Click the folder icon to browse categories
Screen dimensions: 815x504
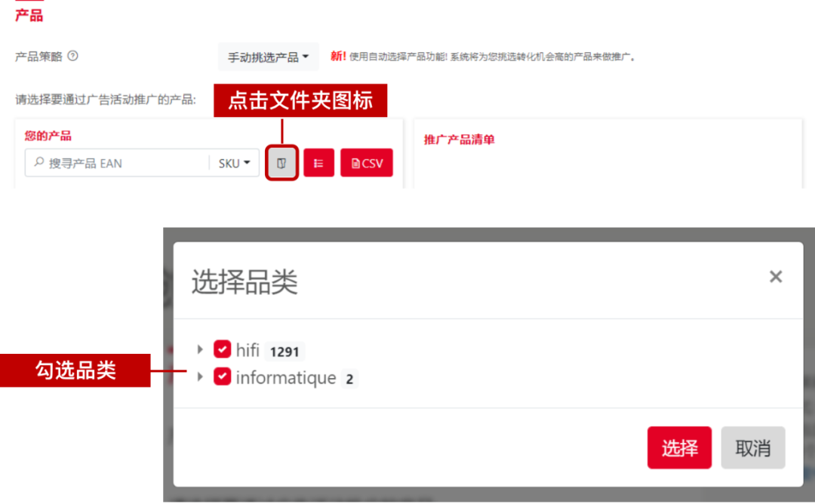tap(281, 162)
